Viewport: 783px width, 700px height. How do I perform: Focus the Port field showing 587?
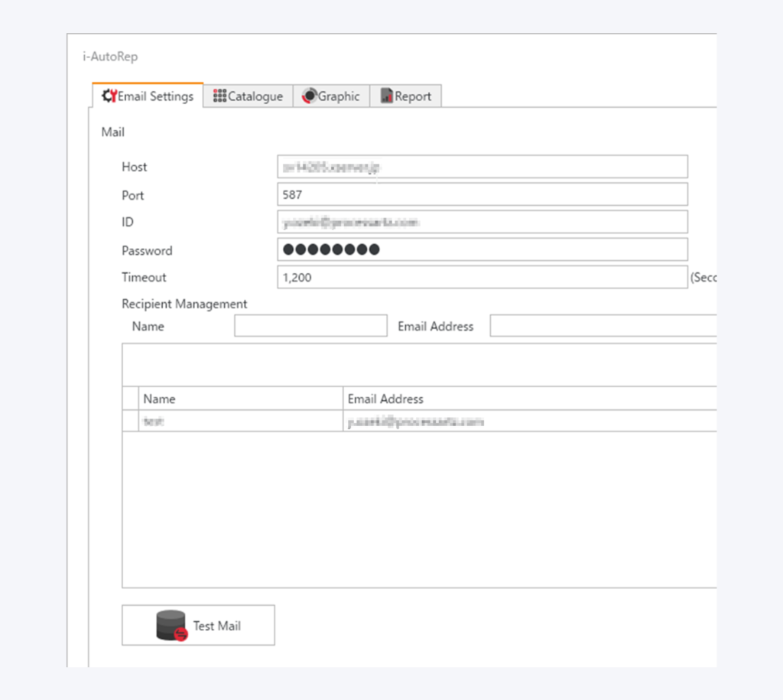(x=482, y=194)
